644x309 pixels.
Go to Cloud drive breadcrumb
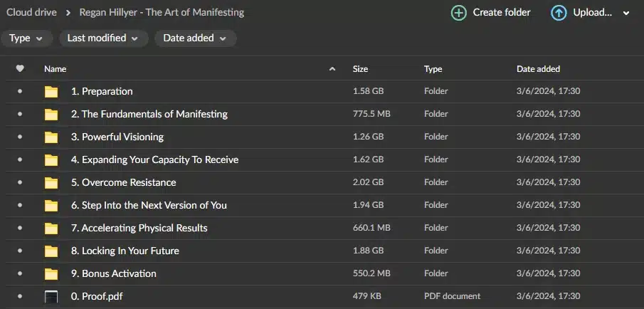coord(31,12)
